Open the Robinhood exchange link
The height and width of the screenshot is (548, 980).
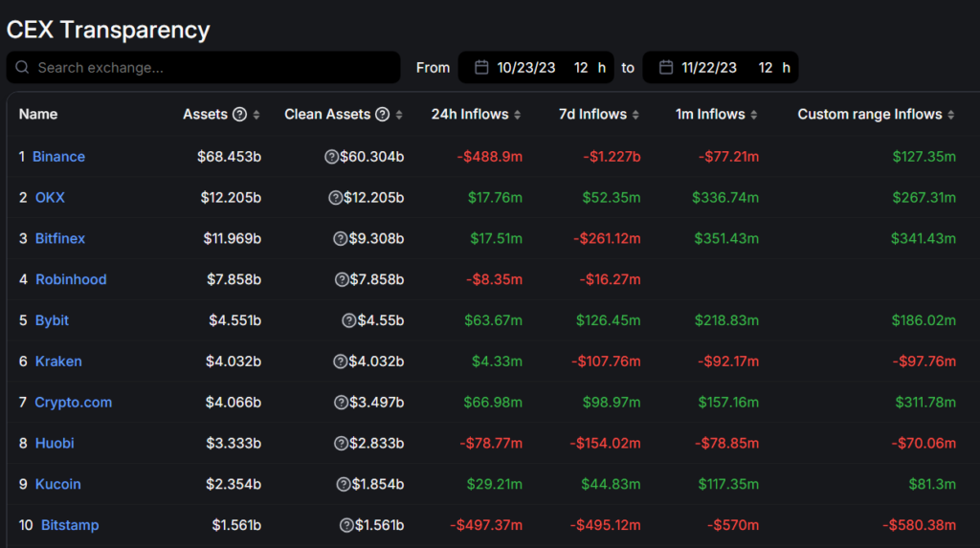[x=71, y=279]
